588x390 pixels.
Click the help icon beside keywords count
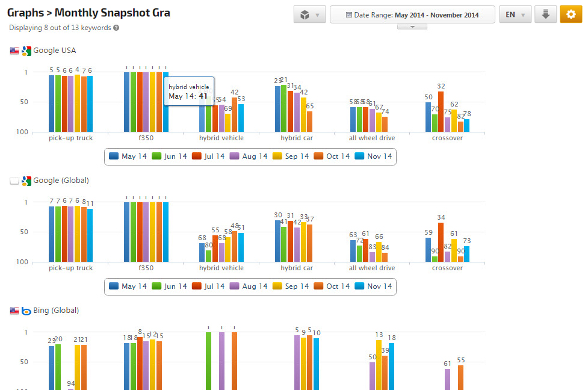pos(116,28)
